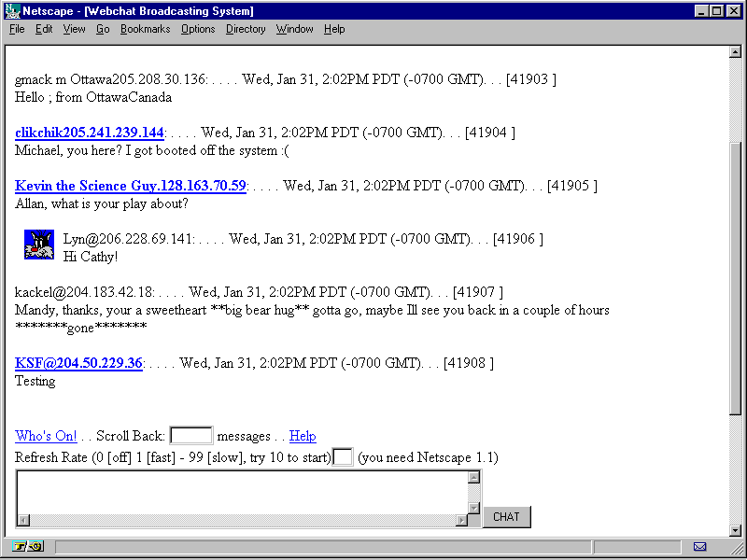
Task: Focus the Scroll Back messages field
Action: tap(190, 436)
